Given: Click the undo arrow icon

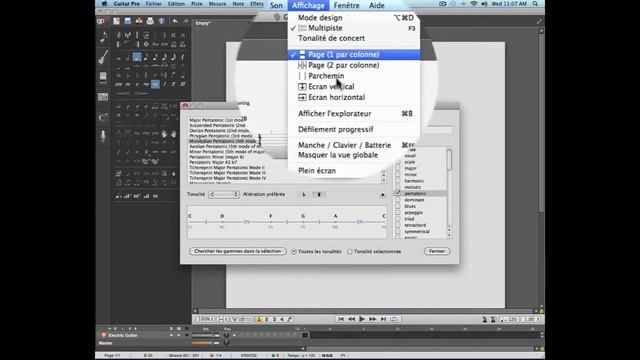Looking at the screenshot, I should [175, 21].
